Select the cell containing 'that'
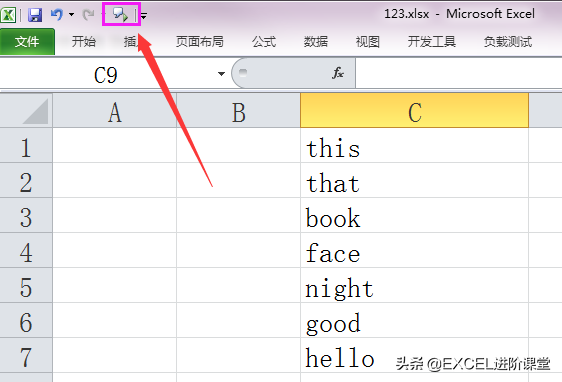 [x=415, y=180]
